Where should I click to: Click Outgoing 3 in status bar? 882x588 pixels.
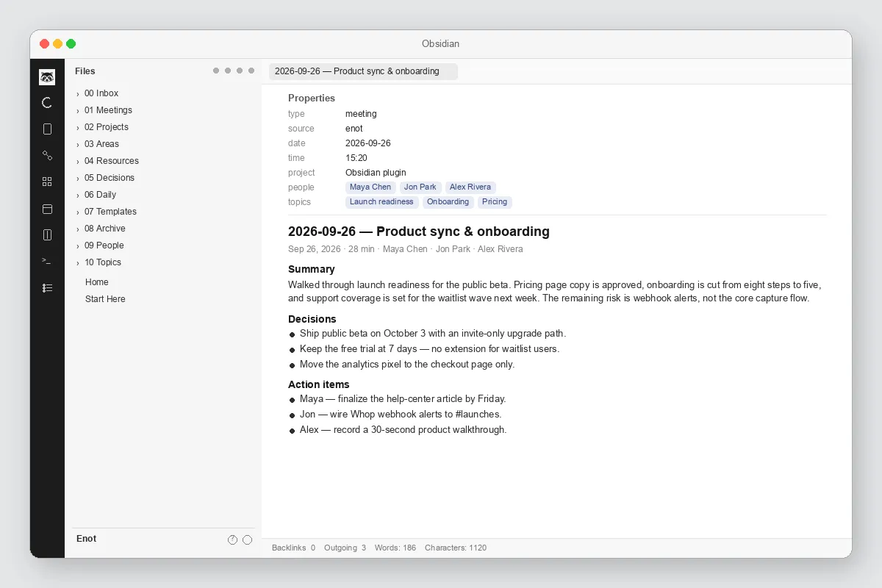(x=345, y=548)
